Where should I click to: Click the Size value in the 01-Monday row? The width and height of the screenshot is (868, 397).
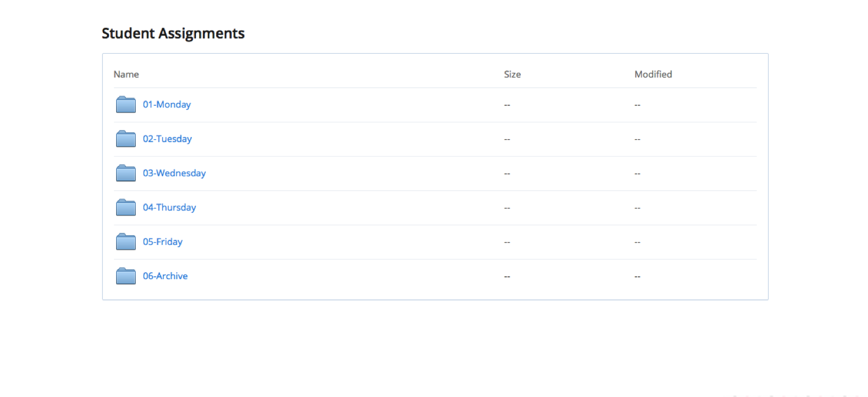[507, 105]
